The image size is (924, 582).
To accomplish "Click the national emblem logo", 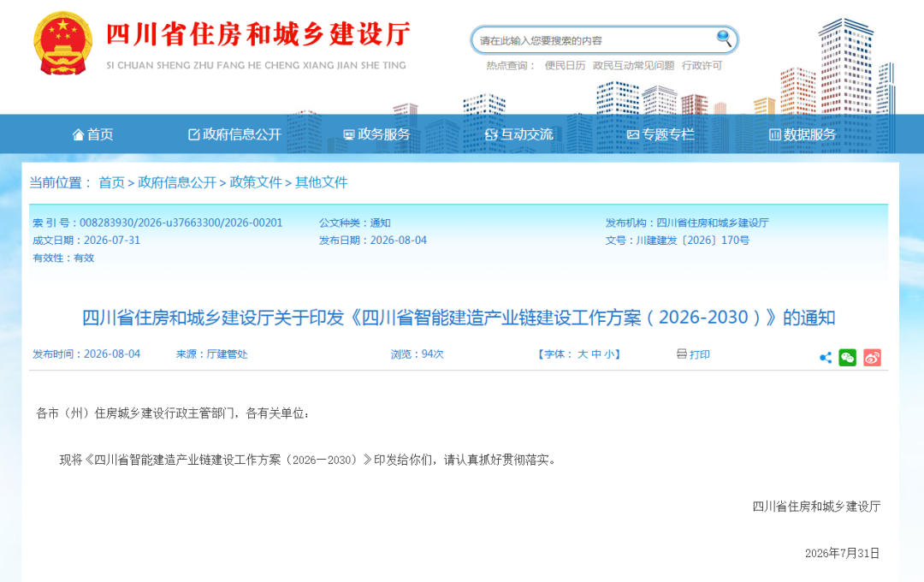I will [62, 43].
